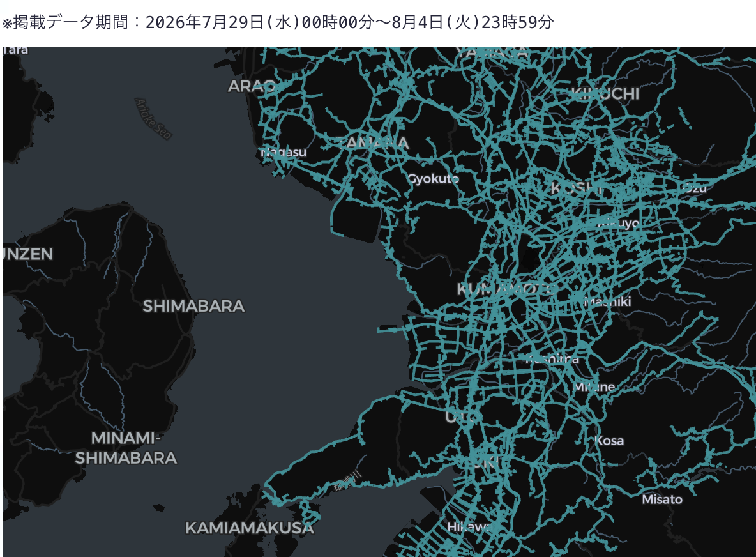Click the KOSHI city label
This screenshot has width=756, height=557.
(577, 188)
